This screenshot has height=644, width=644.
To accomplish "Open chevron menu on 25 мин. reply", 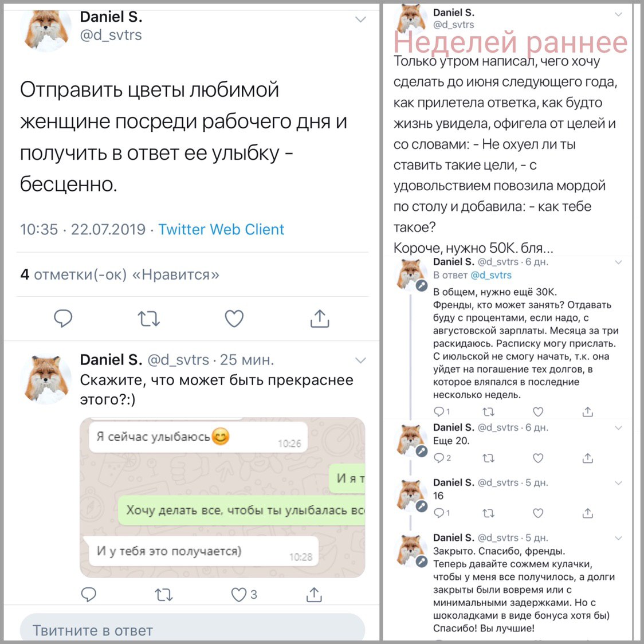I will point(360,360).
